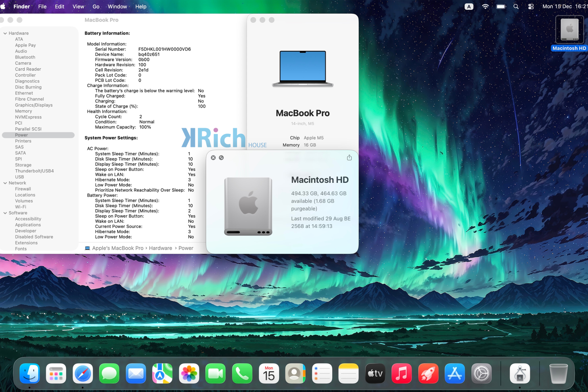
Task: Open the Notes app in Dock
Action: [349, 374]
